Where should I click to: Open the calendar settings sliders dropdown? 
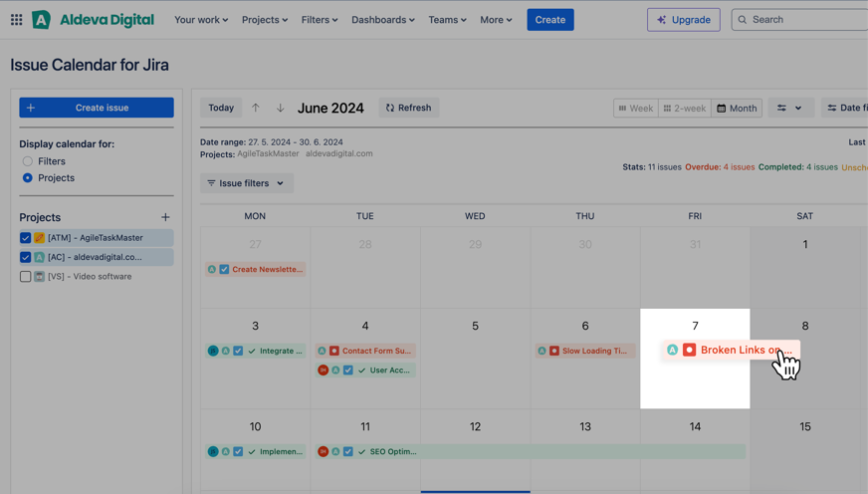click(790, 108)
